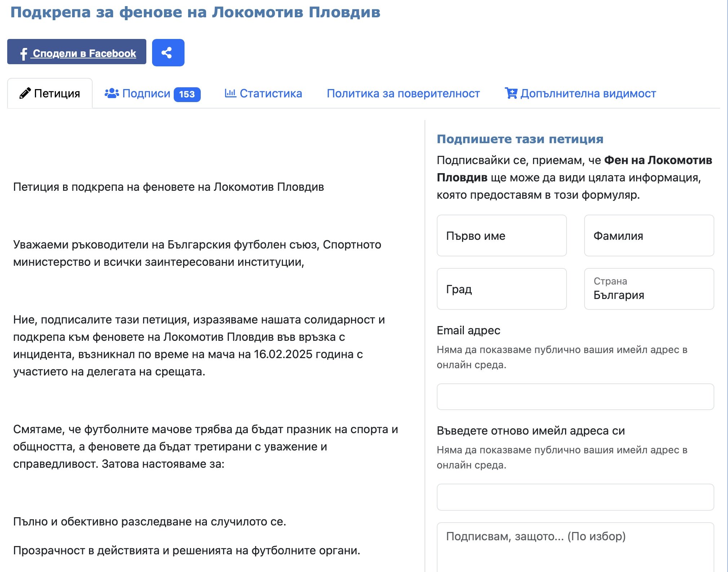This screenshot has width=728, height=572.
Task: Click the bar chart icon beside Статистика
Action: pos(230,93)
